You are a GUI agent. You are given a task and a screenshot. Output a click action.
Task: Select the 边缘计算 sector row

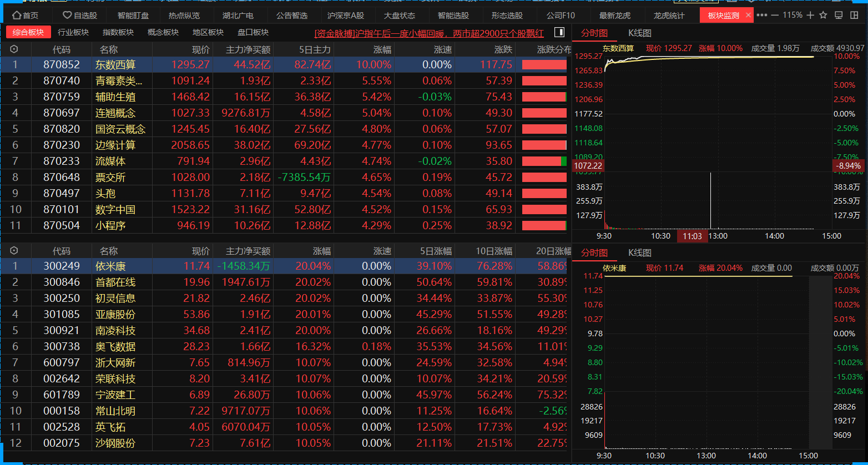[286, 145]
